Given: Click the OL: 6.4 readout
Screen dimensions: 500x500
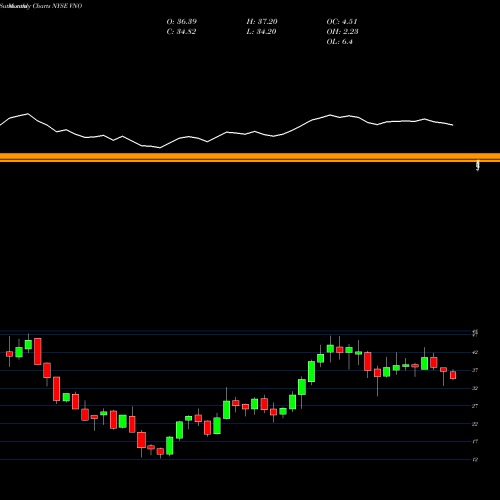Looking at the screenshot, I should click(340, 42).
